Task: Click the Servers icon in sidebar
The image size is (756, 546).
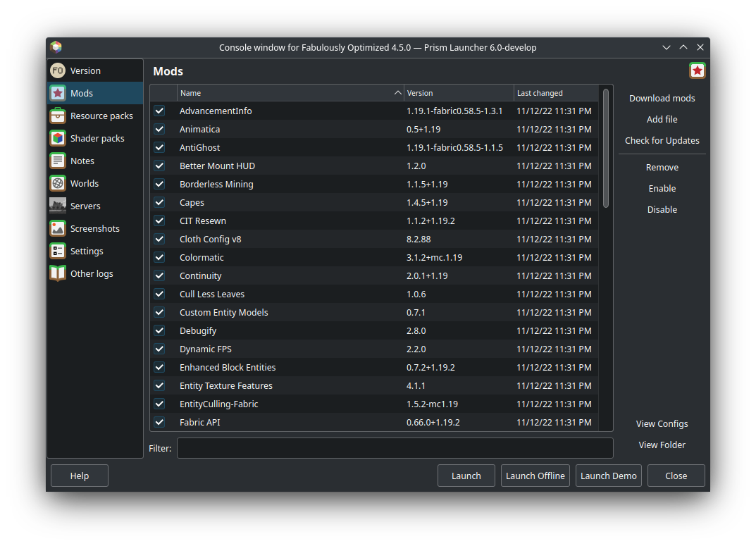Action: 58,206
